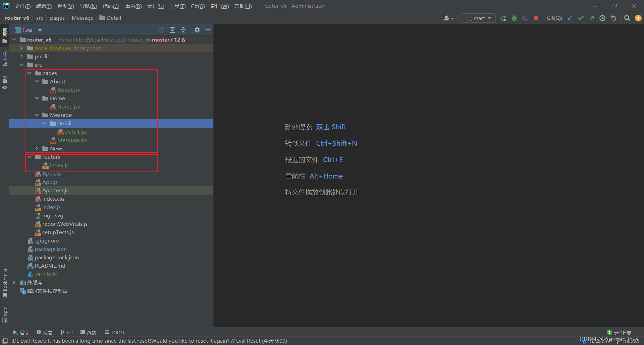The width and height of the screenshot is (644, 345).
Task: Collapse the About folder
Action: pos(37,81)
